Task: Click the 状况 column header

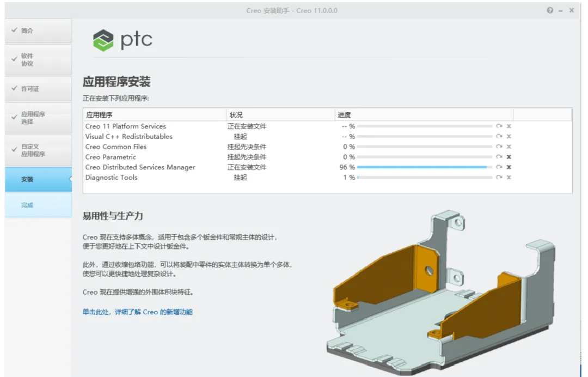Action: [x=280, y=115]
